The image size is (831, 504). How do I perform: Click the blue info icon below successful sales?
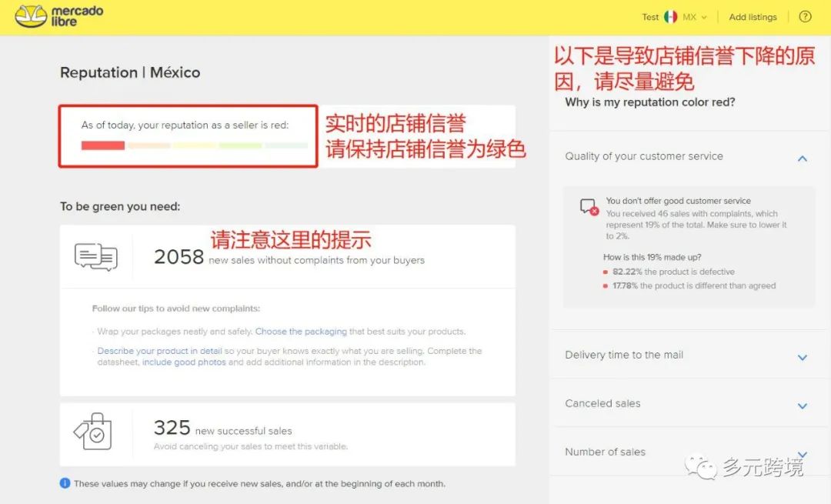click(65, 483)
